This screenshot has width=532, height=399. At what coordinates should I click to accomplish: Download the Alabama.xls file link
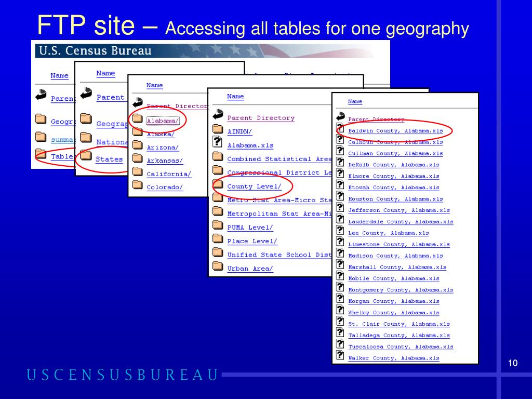250,145
